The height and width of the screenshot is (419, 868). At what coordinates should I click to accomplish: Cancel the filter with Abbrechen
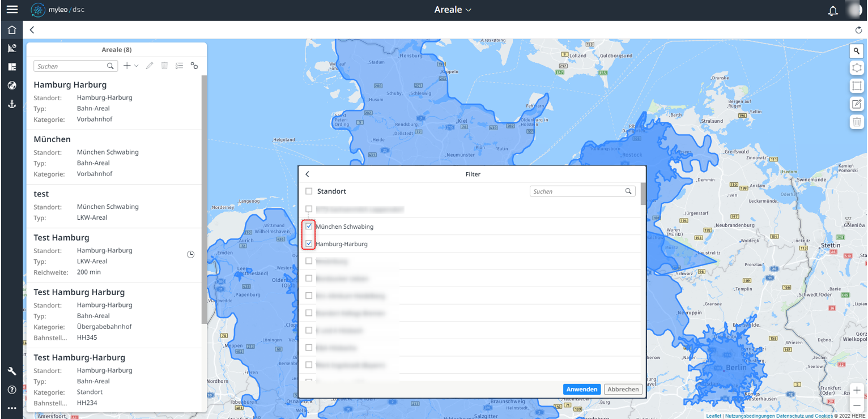(623, 390)
